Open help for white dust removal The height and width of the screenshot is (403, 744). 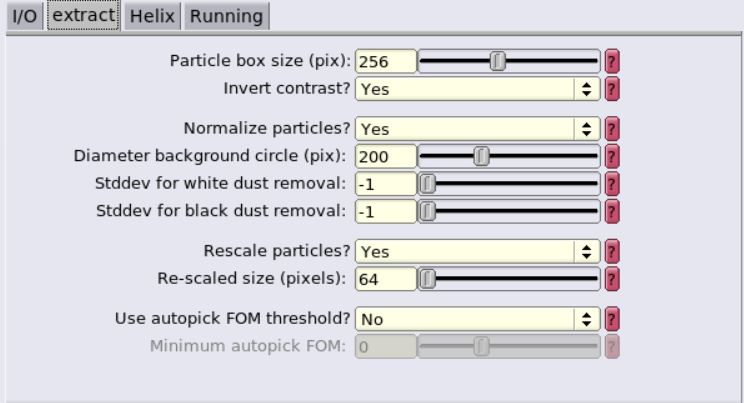[612, 184]
